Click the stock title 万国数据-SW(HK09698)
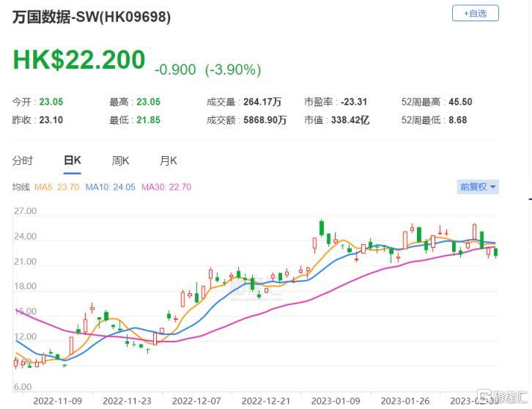The width and height of the screenshot is (532, 409). tap(92, 17)
